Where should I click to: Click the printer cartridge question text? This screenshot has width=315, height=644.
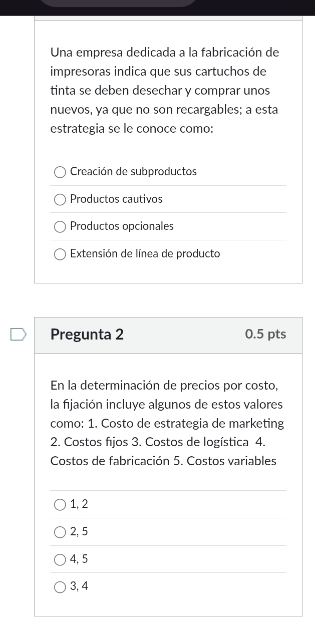tap(165, 91)
